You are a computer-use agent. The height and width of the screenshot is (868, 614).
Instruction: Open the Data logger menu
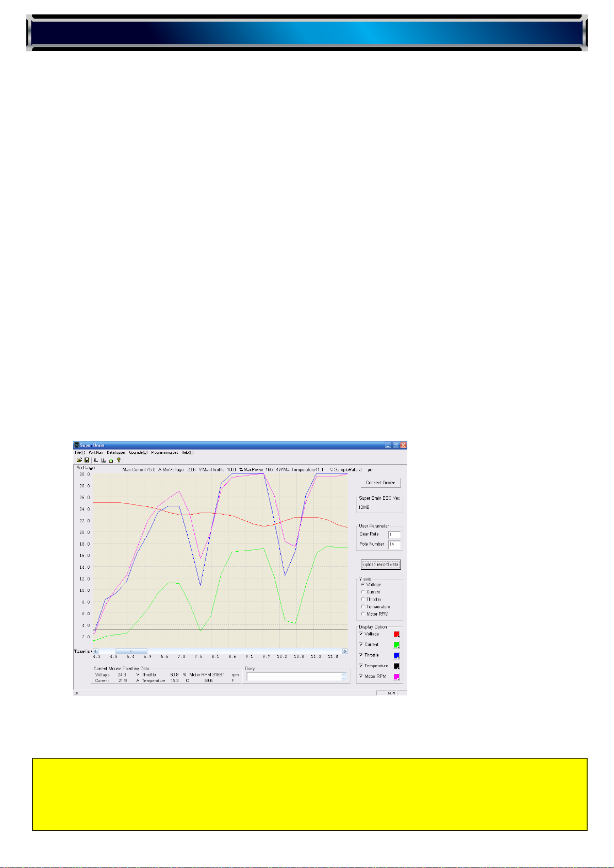(x=116, y=452)
